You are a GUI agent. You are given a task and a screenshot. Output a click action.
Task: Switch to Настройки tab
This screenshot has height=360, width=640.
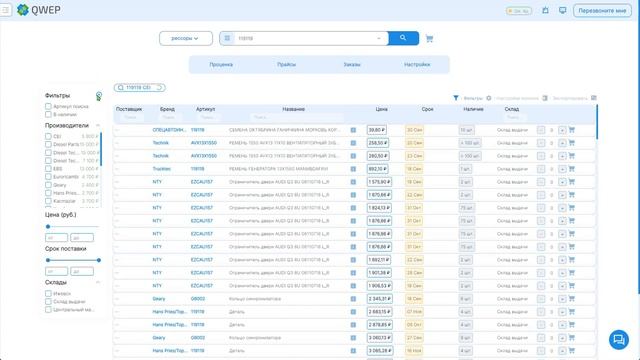[417, 64]
